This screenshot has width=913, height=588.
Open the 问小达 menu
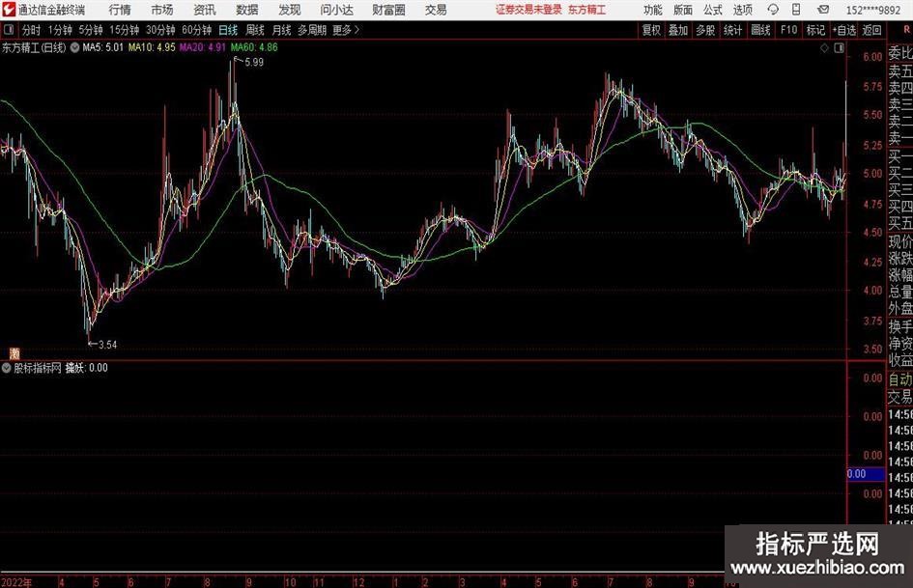click(336, 10)
